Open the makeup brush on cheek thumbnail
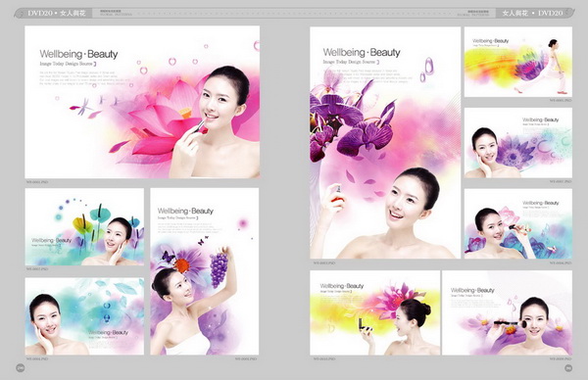The image size is (588, 380). coord(507,313)
